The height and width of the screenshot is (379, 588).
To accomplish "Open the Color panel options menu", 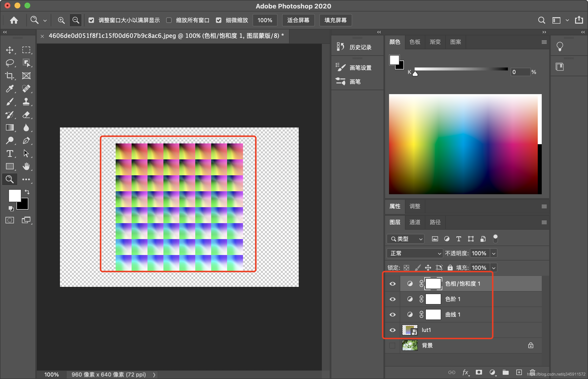I will point(544,42).
